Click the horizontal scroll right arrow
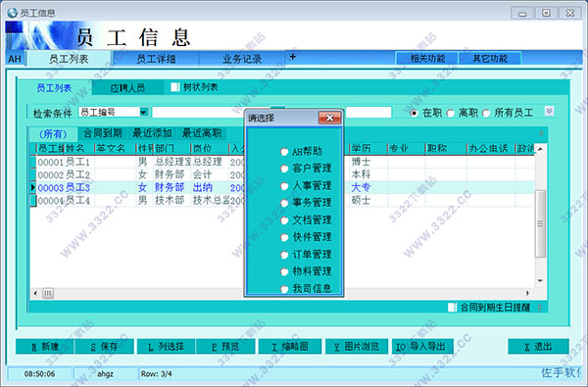The image size is (588, 387). tap(527, 293)
